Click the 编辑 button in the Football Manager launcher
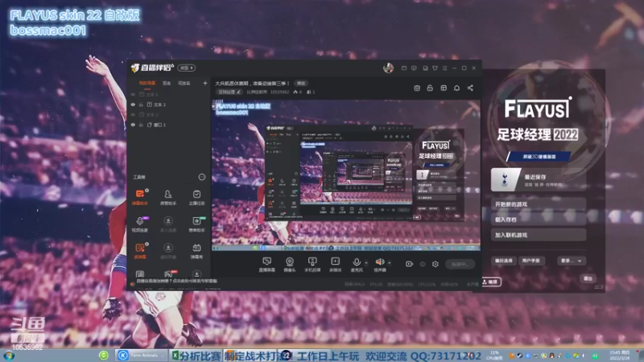 (491, 282)
